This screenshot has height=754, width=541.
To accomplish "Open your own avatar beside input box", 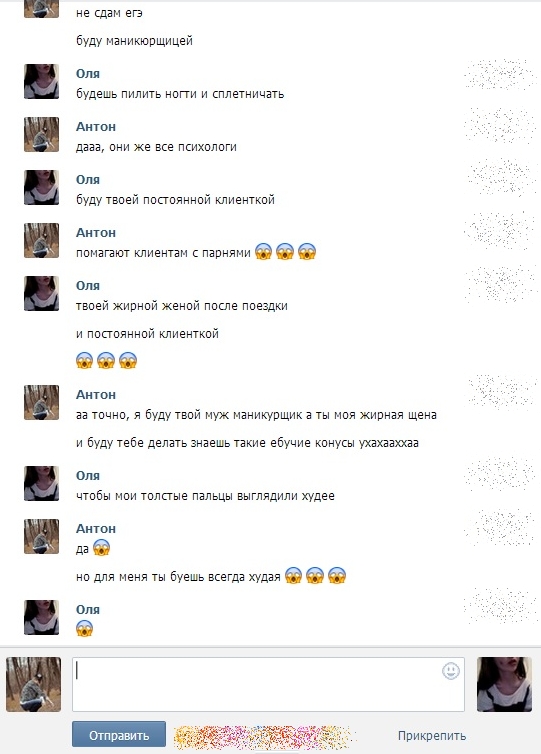I will 34,684.
